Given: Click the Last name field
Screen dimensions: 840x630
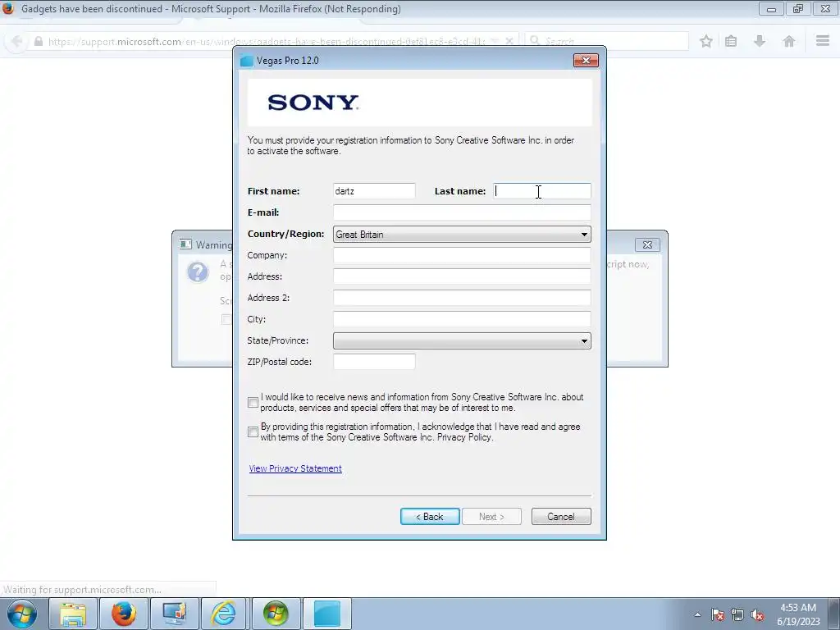Looking at the screenshot, I should [542, 191].
